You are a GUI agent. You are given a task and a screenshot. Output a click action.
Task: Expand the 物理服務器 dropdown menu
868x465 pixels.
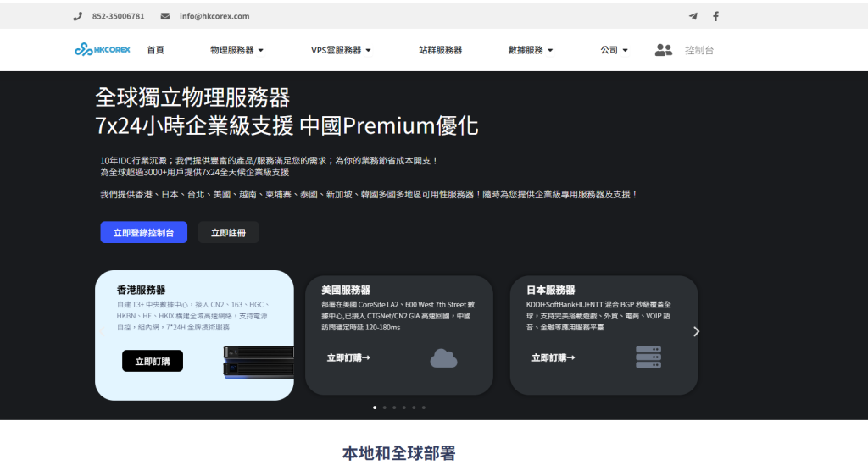236,50
